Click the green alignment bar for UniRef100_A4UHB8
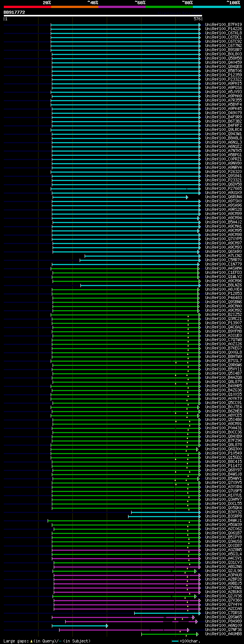The width and height of the screenshot is (244, 644). point(170,634)
